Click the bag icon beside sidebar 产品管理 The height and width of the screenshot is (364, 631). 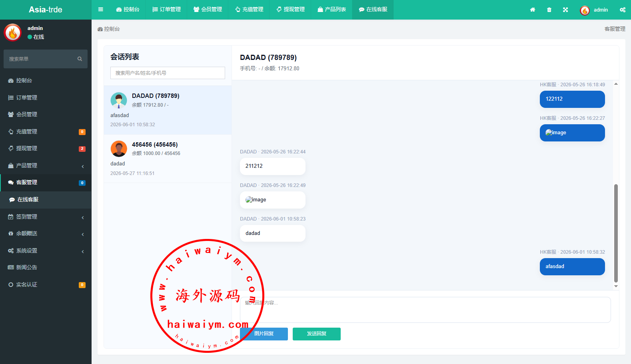pos(11,165)
